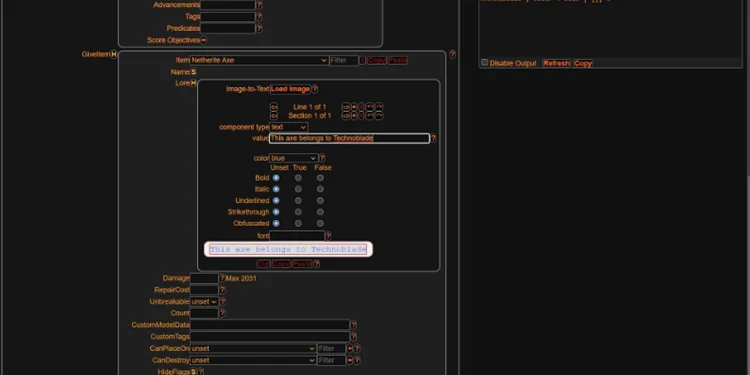Click the Item Filter input field
Viewport: 750px width, 375px height.
[344, 60]
